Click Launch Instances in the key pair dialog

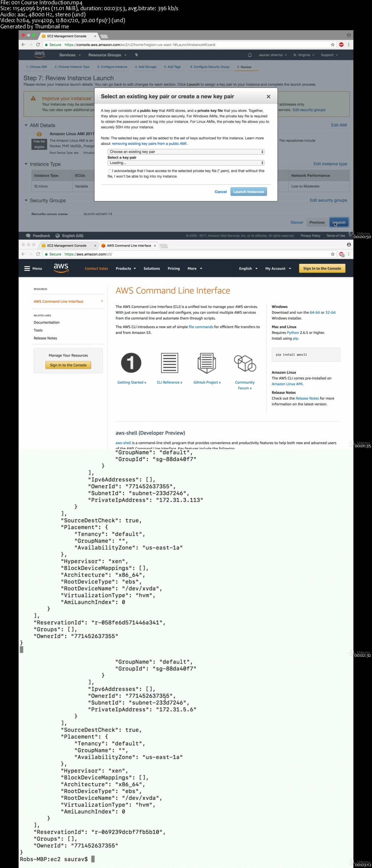click(x=248, y=192)
